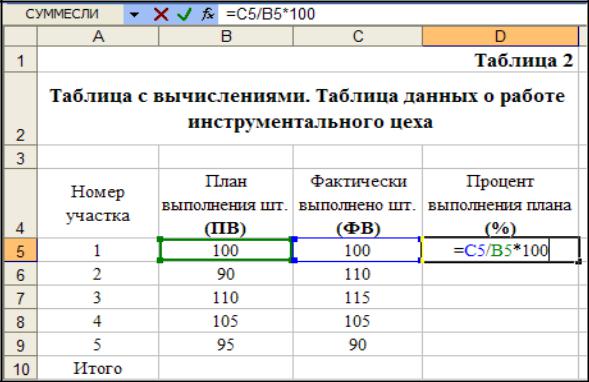
Task: Click cell C9 containing 90
Action: (x=358, y=344)
